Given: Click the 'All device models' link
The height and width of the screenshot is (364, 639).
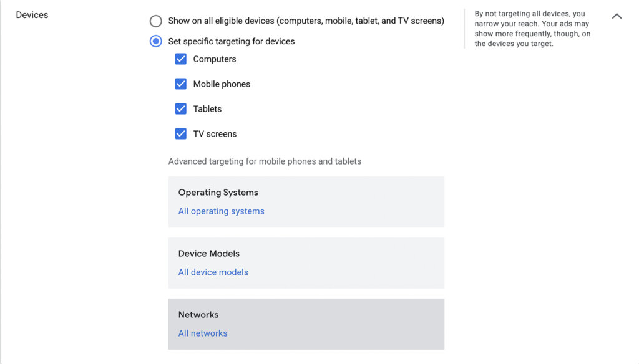Looking at the screenshot, I should click(x=213, y=272).
